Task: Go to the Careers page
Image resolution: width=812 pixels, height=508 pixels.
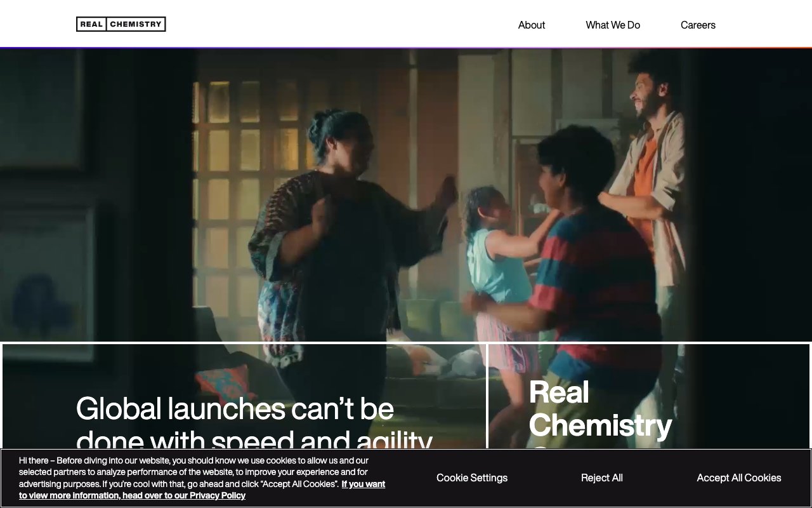Action: pos(698,25)
